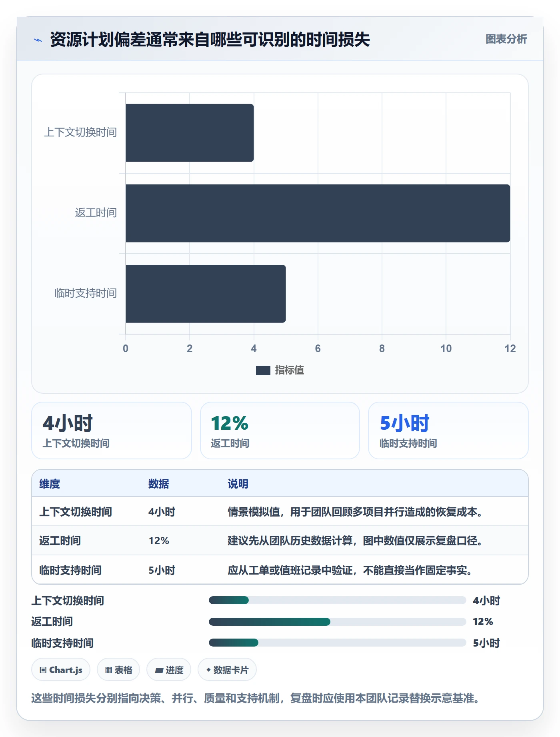
Task: Click the description starting with 应从工单或值班记录中验证
Action: [350, 570]
